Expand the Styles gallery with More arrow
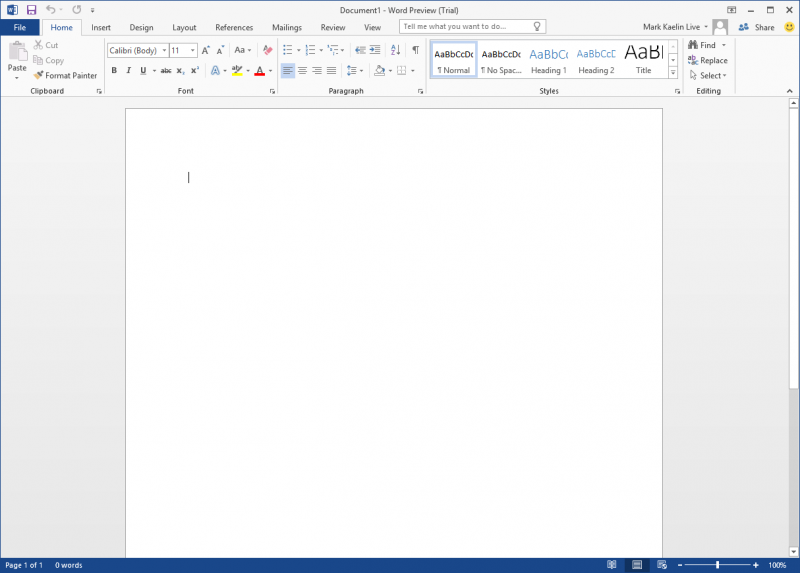 (x=673, y=73)
